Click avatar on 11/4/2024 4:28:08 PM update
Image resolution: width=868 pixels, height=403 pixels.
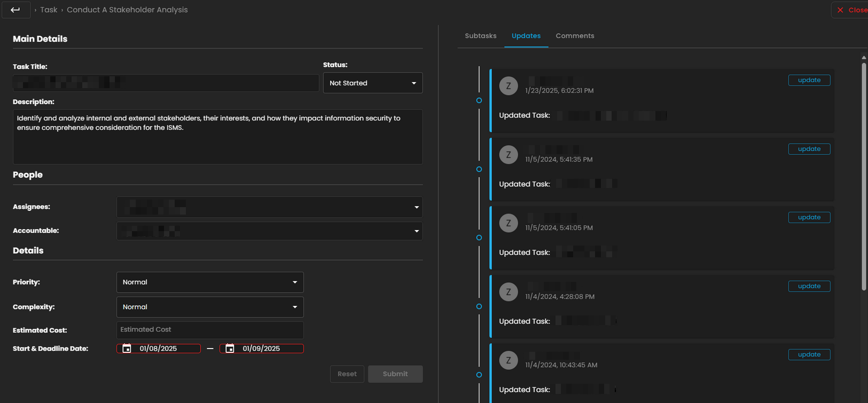point(508,292)
